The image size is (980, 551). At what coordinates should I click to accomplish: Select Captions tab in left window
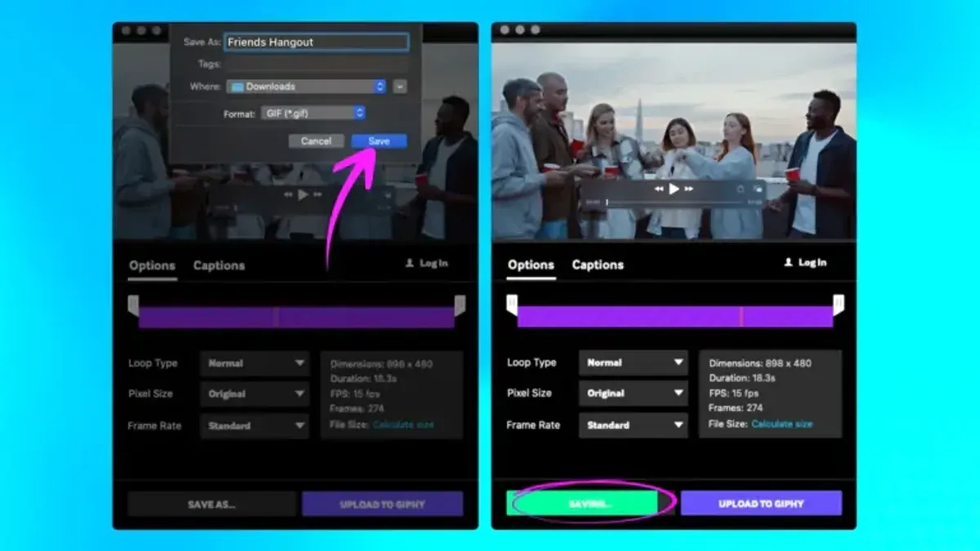click(x=219, y=265)
